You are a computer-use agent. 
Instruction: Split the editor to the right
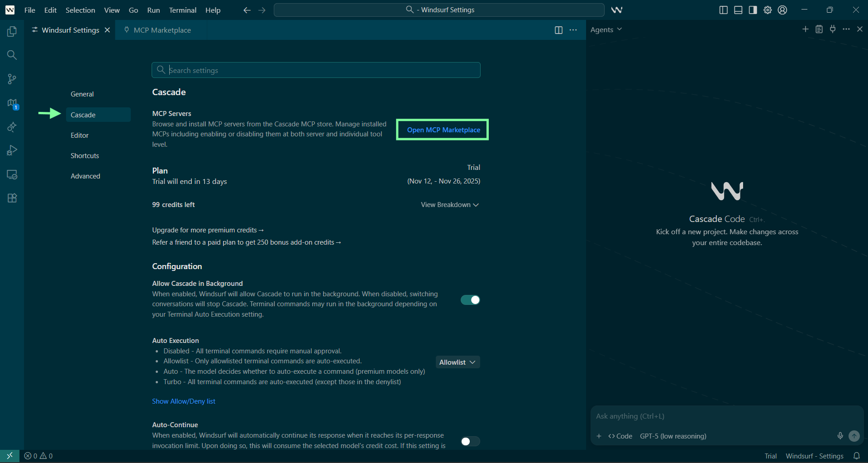pyautogui.click(x=558, y=30)
